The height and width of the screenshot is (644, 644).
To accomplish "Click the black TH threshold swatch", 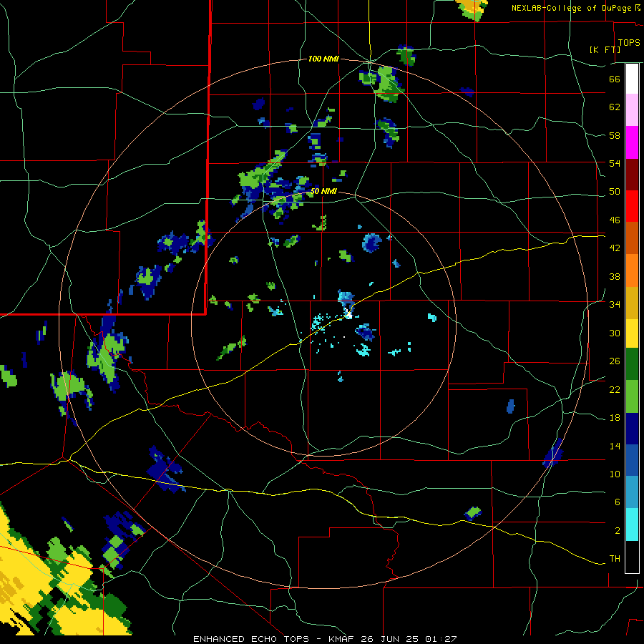I will [632, 557].
